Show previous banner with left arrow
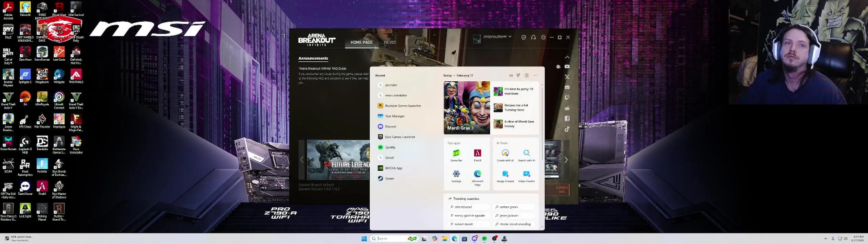This screenshot has width=868, height=244. point(302,160)
